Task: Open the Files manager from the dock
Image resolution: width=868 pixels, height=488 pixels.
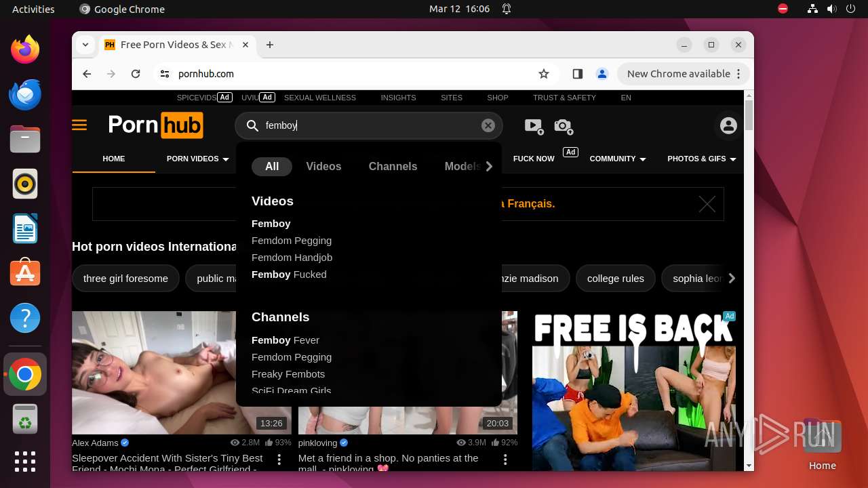Action: click(x=25, y=139)
